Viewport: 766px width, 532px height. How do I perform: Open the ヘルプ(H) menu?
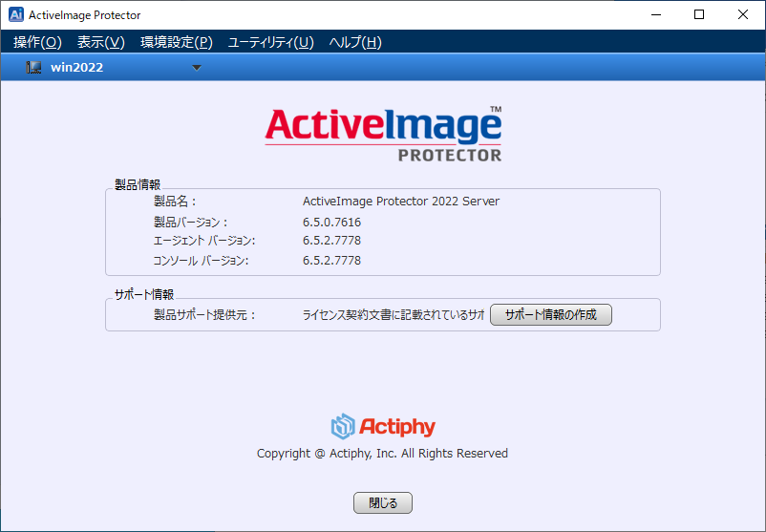(355, 42)
